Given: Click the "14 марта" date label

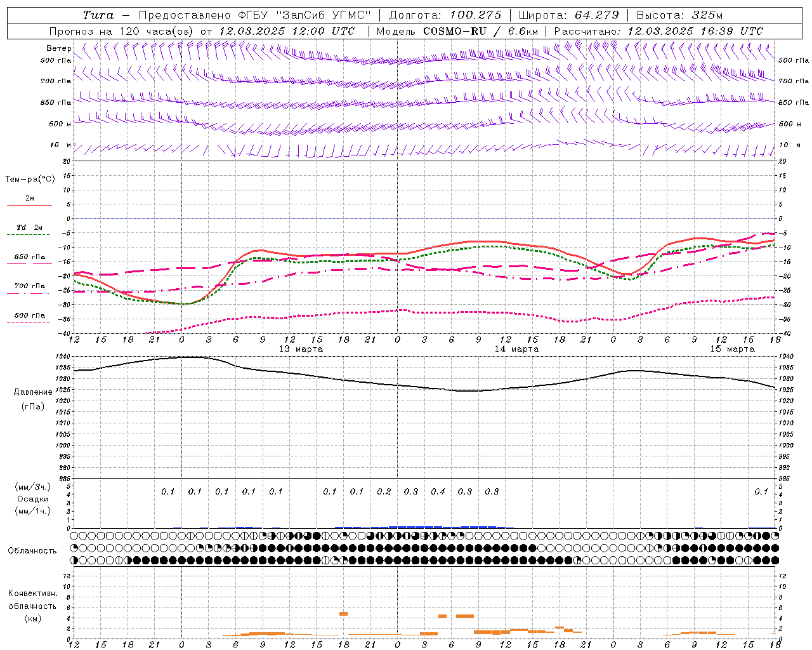Looking at the screenshot, I should point(516,348).
